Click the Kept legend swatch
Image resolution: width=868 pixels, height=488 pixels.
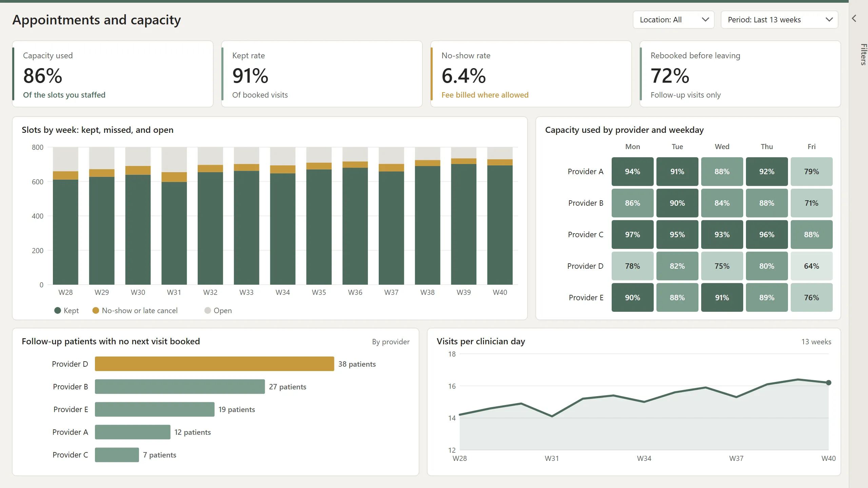tap(58, 310)
